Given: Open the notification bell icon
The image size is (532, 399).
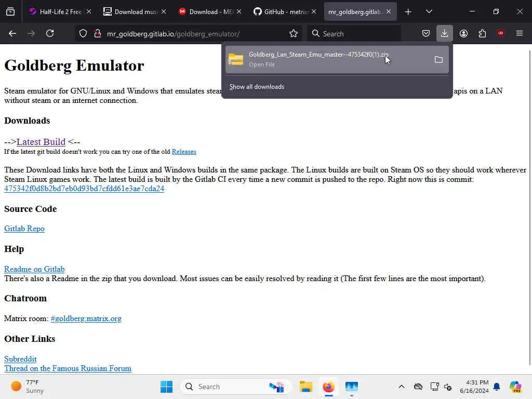Looking at the screenshot, I should 497,387.
